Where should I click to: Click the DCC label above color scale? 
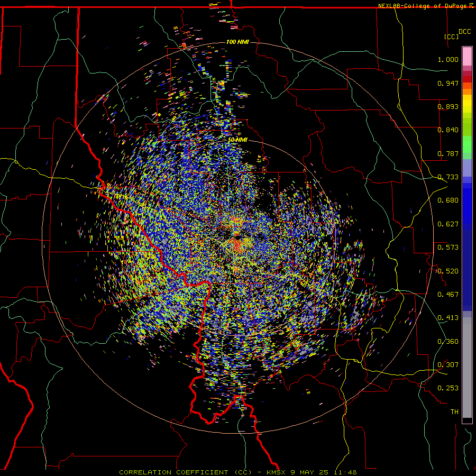(x=464, y=32)
